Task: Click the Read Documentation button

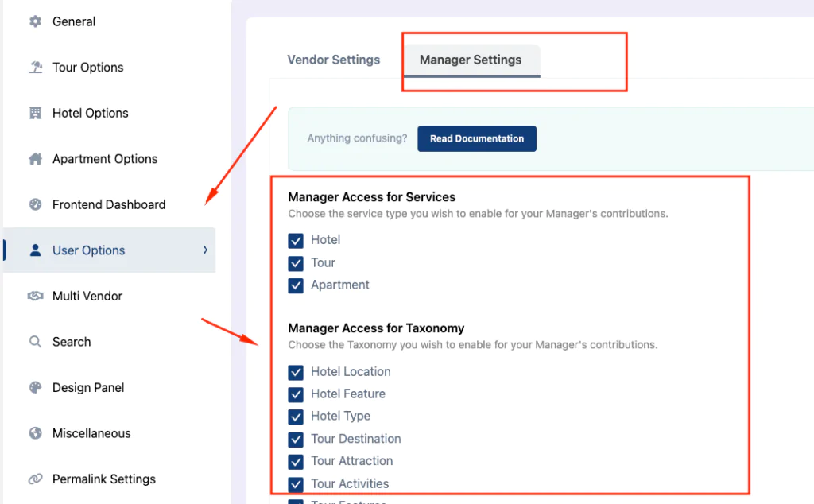Action: [477, 138]
